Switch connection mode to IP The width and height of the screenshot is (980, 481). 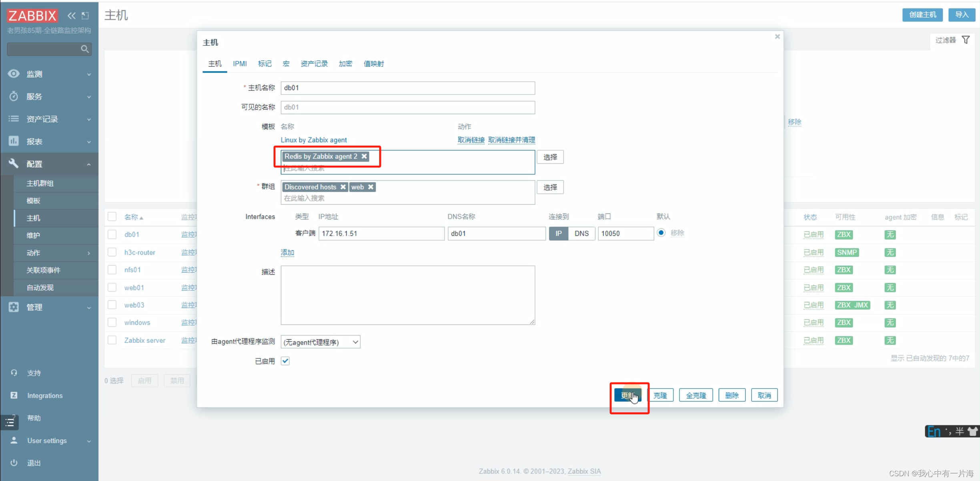(558, 233)
